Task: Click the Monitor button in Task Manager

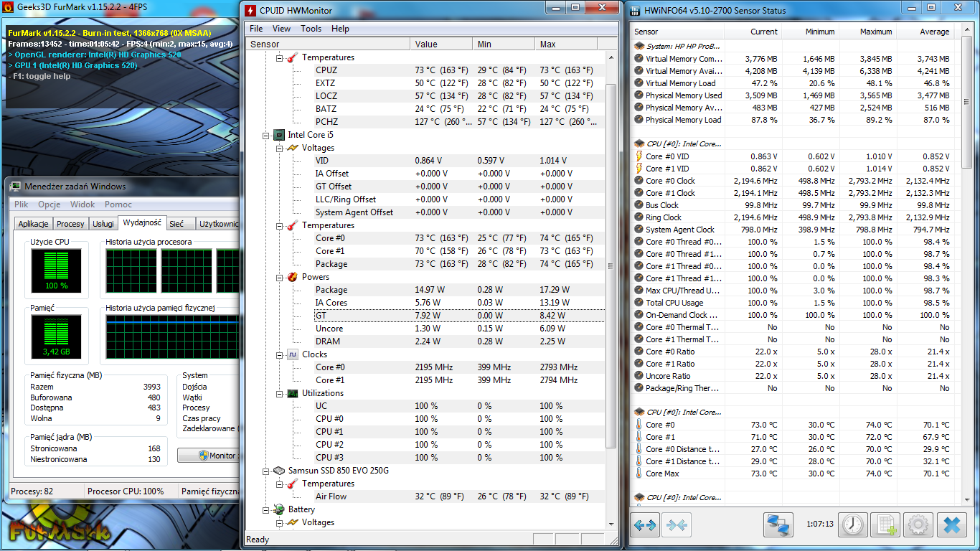Action: point(209,456)
